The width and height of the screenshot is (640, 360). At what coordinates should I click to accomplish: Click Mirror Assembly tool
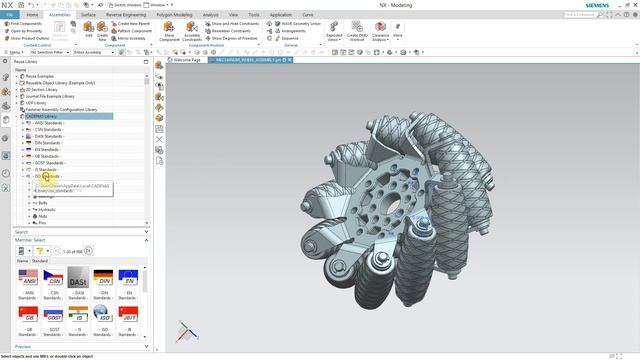click(x=129, y=38)
